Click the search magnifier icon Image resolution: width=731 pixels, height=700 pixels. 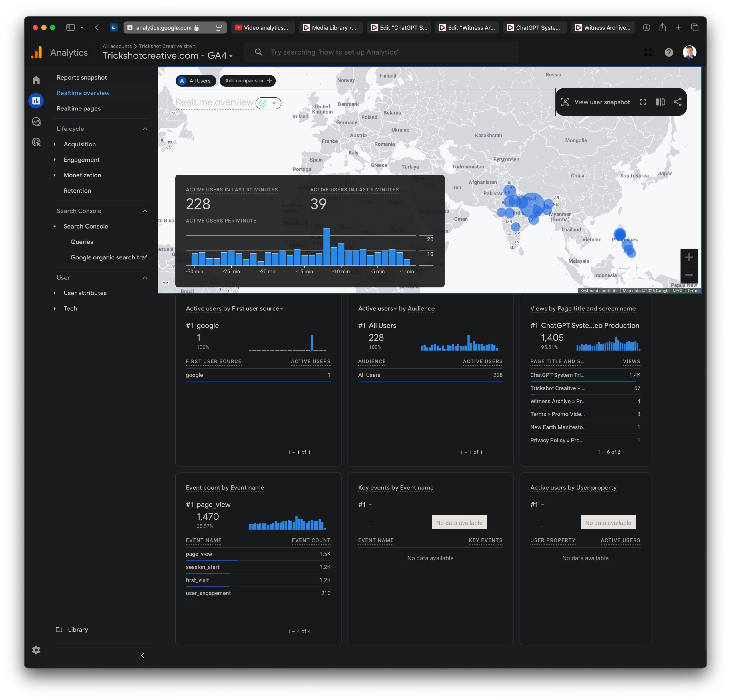coord(258,52)
